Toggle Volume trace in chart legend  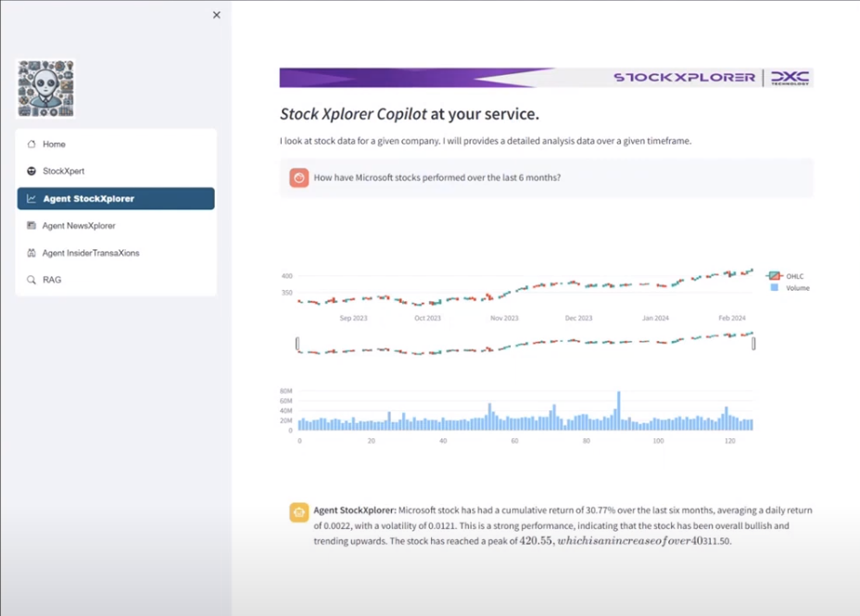click(790, 288)
